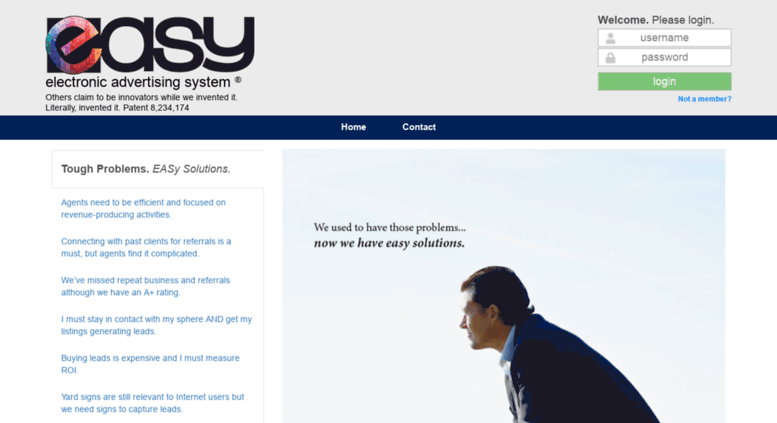This screenshot has width=777, height=423.
Task: Open the missed repeat business and referrals link
Action: (146, 286)
